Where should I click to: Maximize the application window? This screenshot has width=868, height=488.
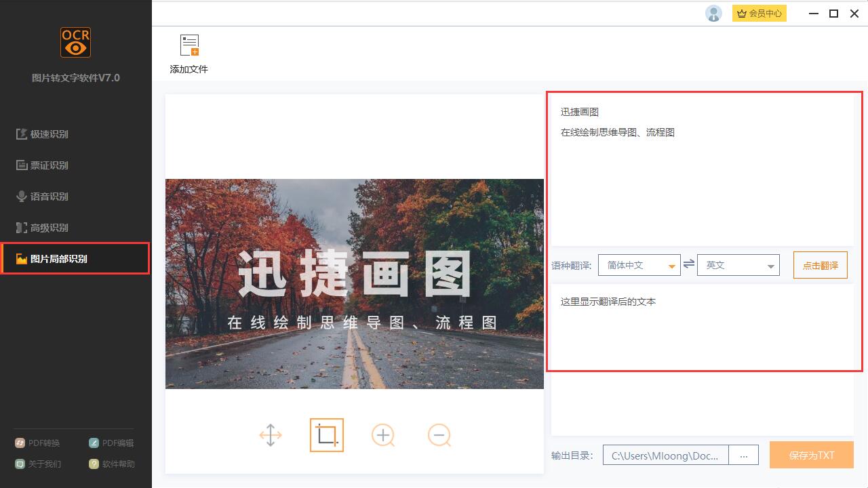(834, 14)
